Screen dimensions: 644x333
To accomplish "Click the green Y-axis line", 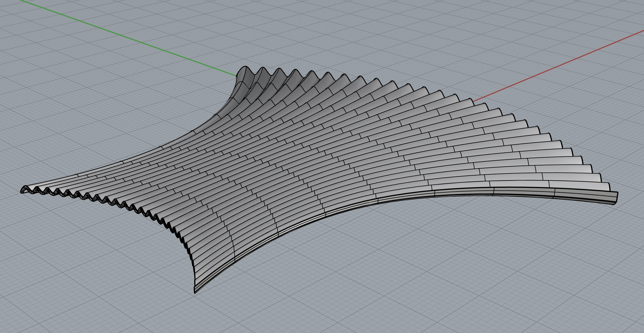I will click(x=128, y=38).
